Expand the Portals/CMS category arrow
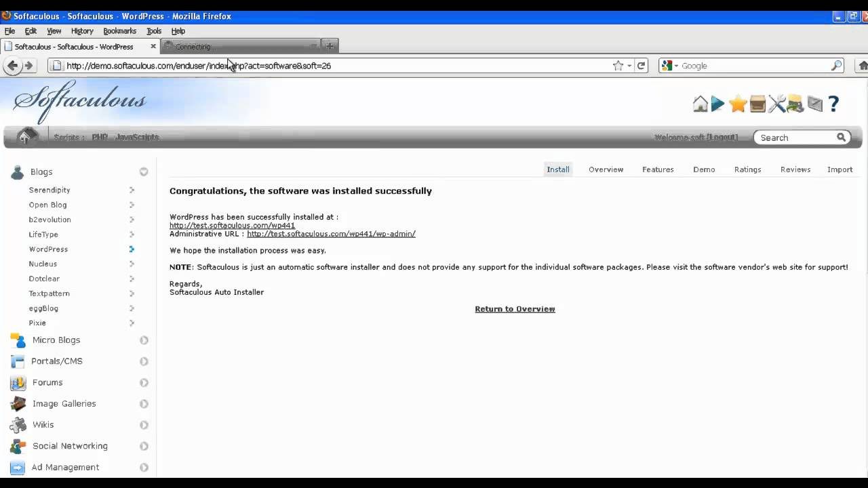868x488 pixels. [x=144, y=361]
